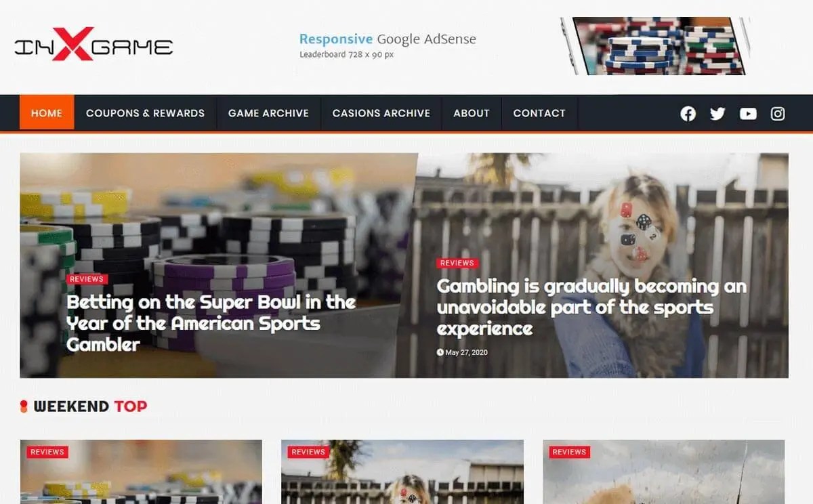Select the Home menu item
The image size is (813, 504).
coord(47,113)
